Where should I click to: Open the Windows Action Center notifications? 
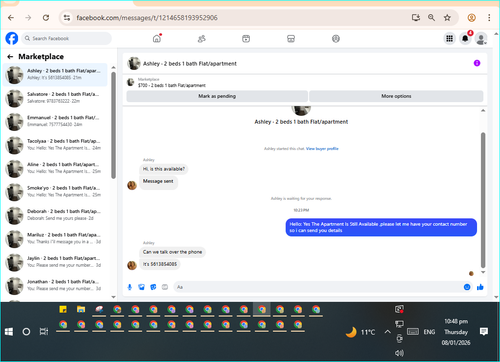pos(484,332)
